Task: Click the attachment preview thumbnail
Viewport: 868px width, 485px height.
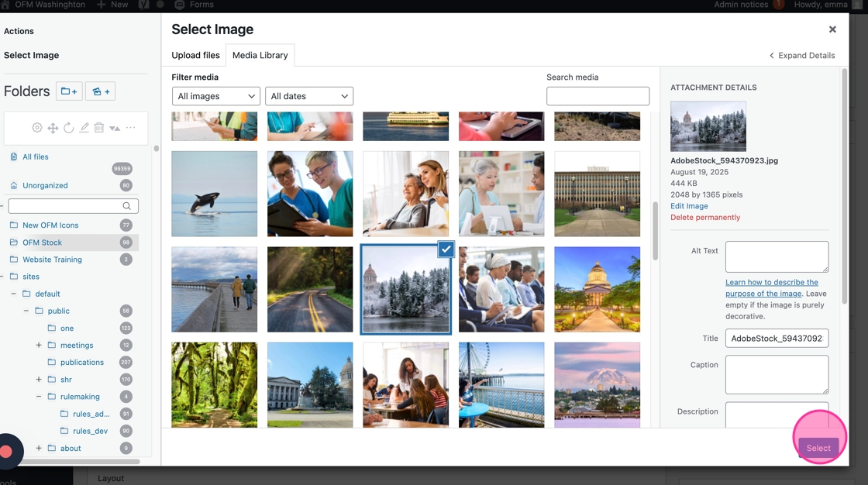Action: pyautogui.click(x=708, y=126)
